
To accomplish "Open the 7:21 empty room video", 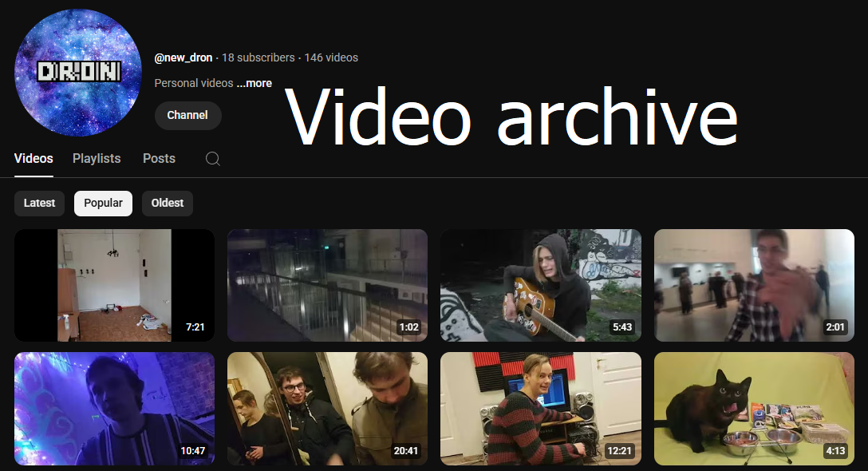I will click(x=114, y=285).
